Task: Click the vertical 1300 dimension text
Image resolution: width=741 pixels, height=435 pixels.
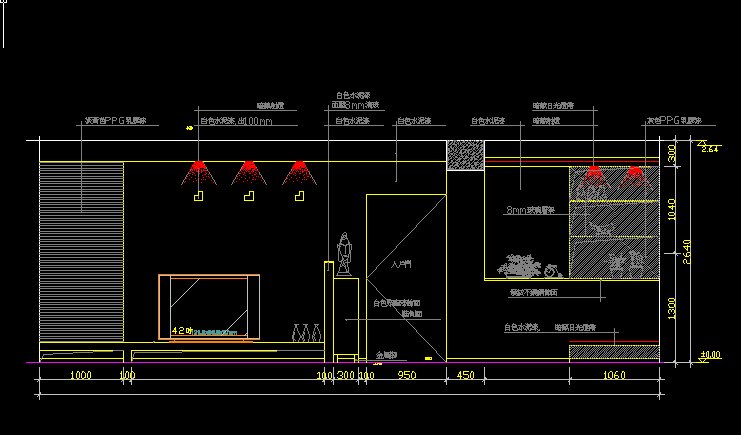Action: 671,310
